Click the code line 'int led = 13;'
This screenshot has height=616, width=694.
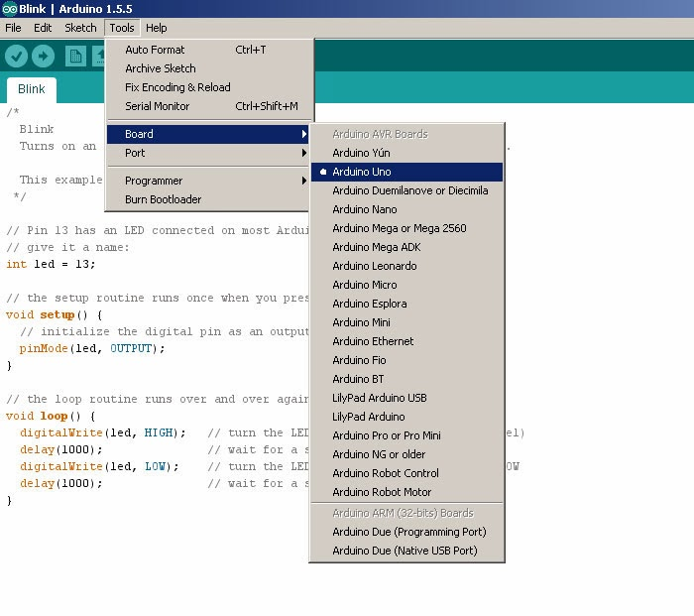pyautogui.click(x=51, y=265)
